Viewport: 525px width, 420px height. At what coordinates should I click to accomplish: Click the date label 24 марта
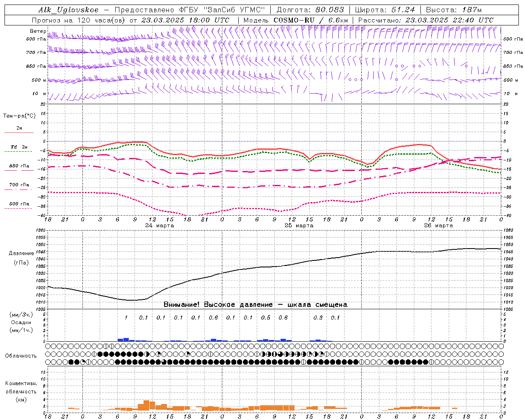tap(160, 226)
